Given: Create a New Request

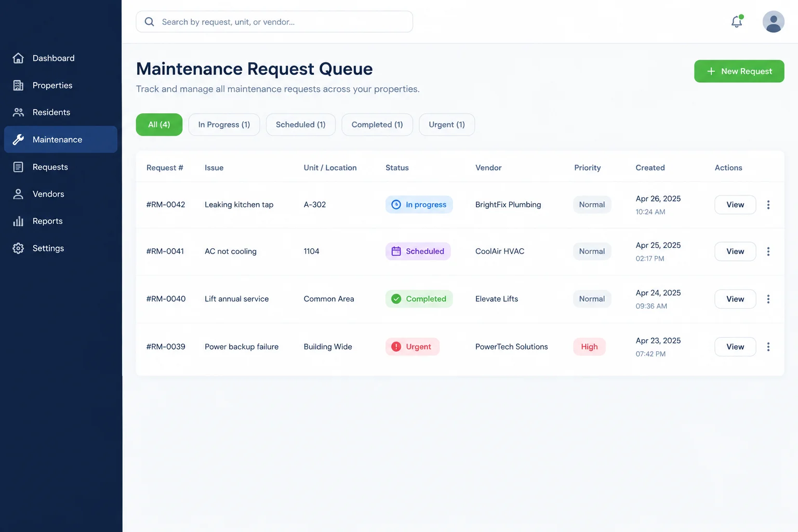Looking at the screenshot, I should click(739, 71).
